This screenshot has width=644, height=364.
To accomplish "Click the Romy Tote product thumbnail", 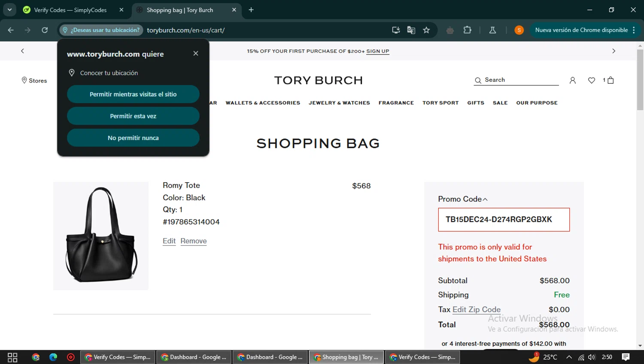I will (101, 236).
